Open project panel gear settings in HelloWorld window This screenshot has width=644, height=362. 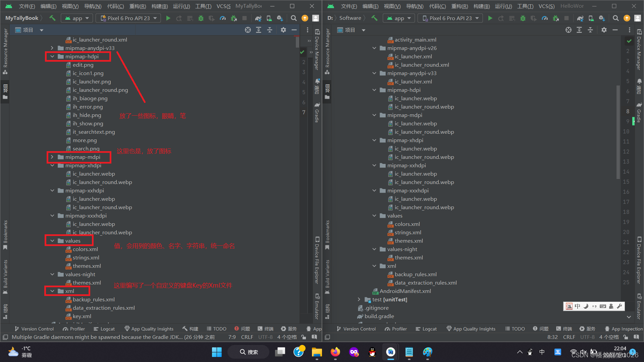(604, 30)
